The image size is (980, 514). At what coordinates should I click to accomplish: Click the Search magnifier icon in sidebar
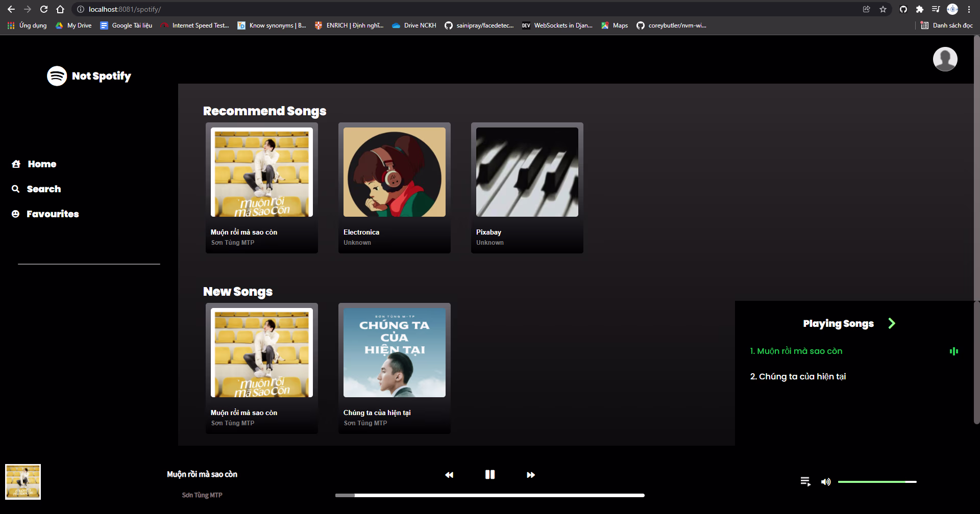click(16, 189)
